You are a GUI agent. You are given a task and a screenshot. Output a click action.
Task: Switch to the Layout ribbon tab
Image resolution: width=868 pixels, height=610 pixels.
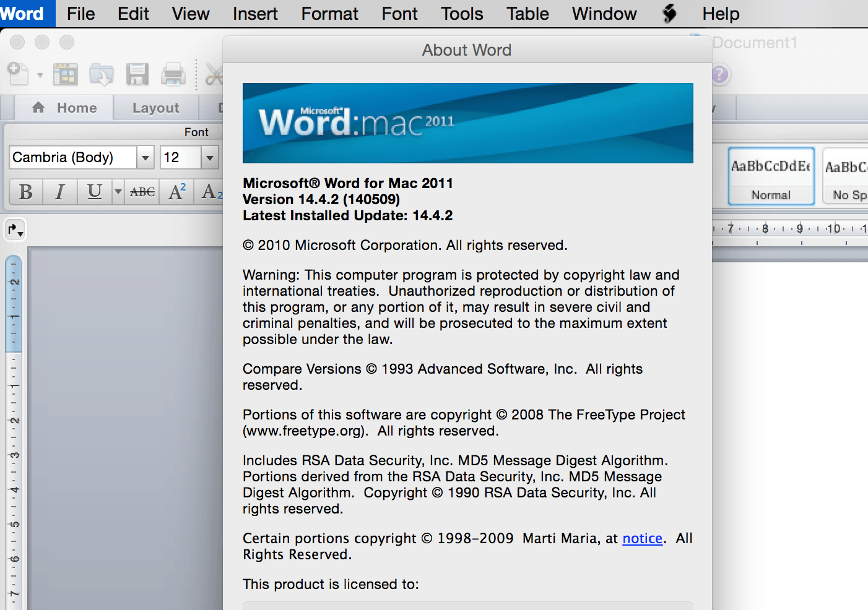coord(156,108)
